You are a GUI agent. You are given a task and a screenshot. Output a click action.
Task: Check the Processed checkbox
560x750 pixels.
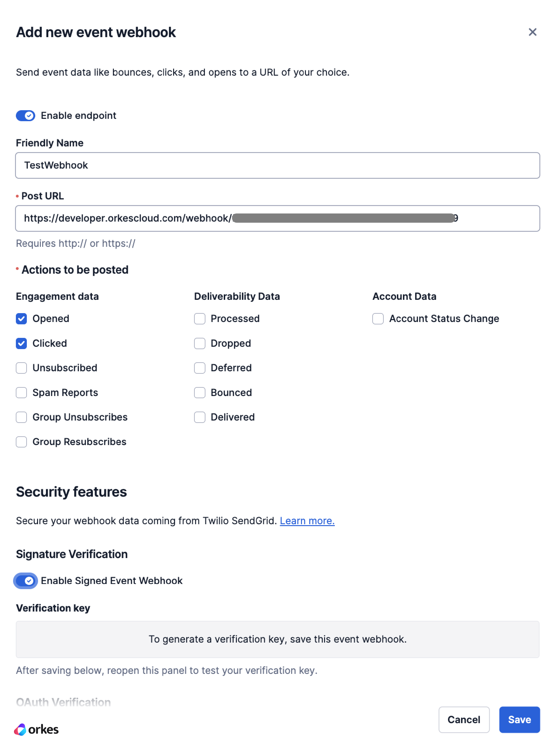point(199,319)
